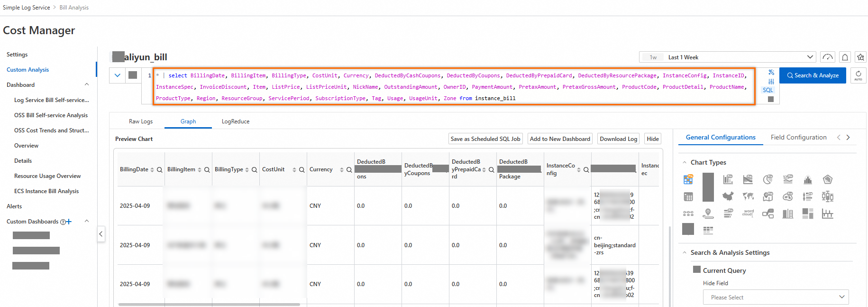Select the word cloud chart type
The height and width of the screenshot is (307, 868).
click(748, 214)
